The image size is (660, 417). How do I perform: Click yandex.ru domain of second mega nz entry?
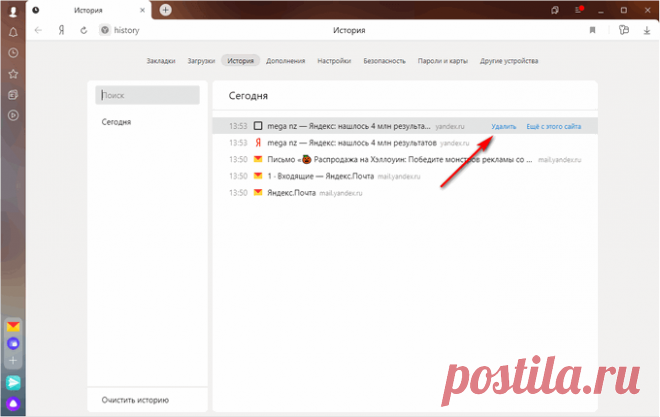pyautogui.click(x=455, y=143)
